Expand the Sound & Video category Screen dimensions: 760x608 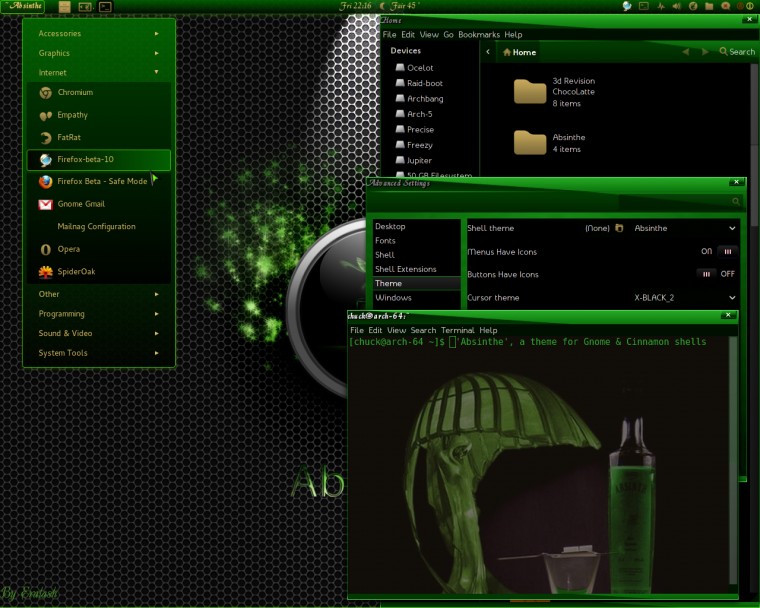[99, 333]
